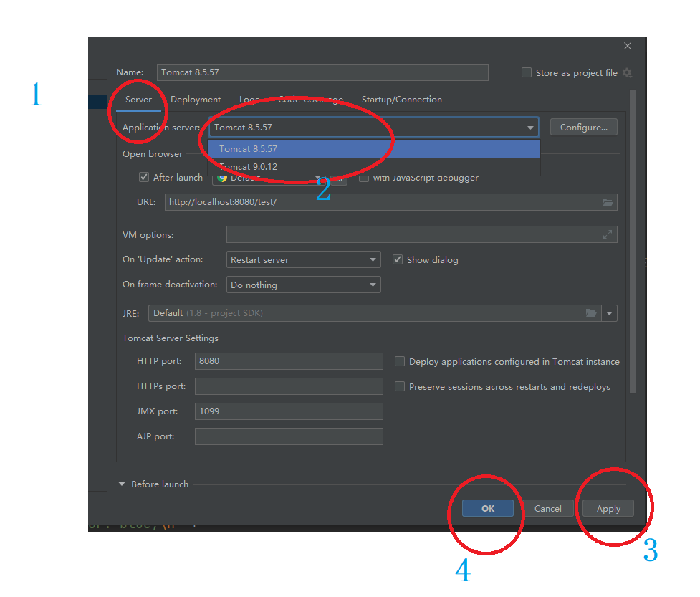
Task: Switch to the Server tab
Action: click(138, 100)
